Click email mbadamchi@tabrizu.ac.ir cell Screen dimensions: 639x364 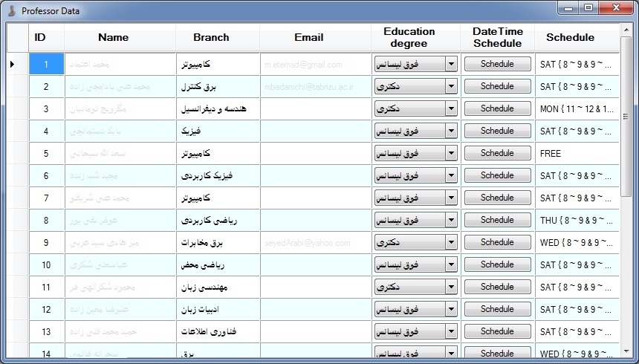point(316,86)
